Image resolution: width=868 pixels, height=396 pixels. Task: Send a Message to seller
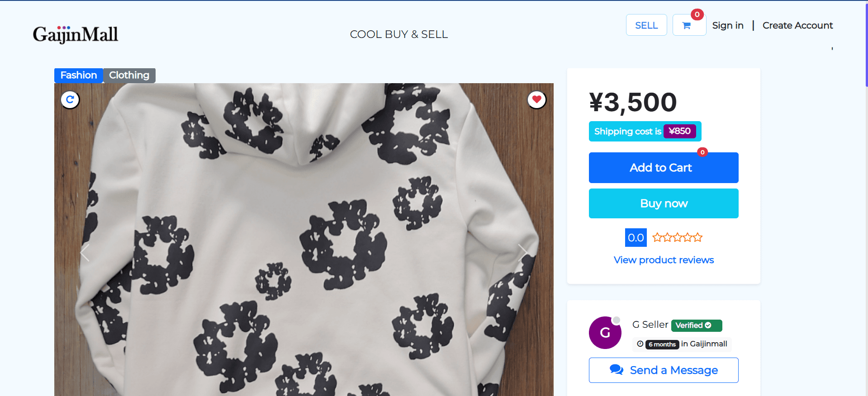pos(663,370)
